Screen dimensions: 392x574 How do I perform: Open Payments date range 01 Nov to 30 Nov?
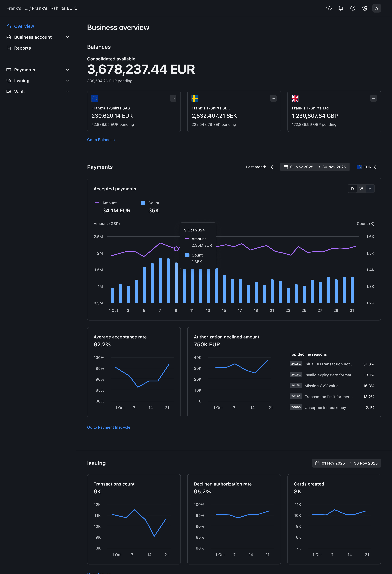(x=315, y=167)
